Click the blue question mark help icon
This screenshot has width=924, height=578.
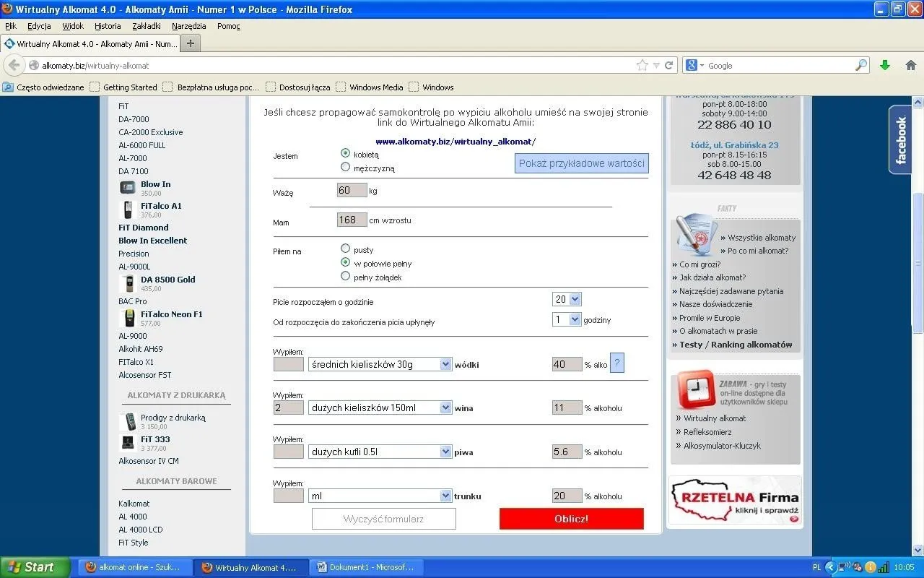click(617, 363)
